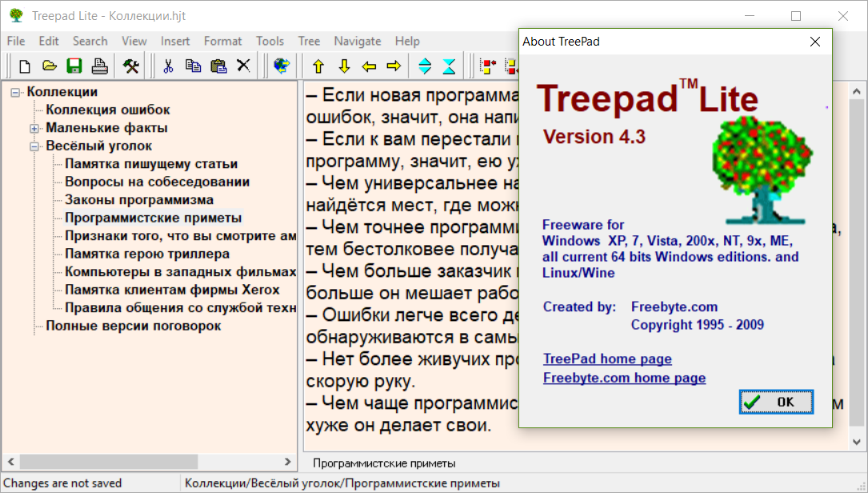Open the Navigate menu
Viewport: 868px width, 493px height.
coord(357,41)
